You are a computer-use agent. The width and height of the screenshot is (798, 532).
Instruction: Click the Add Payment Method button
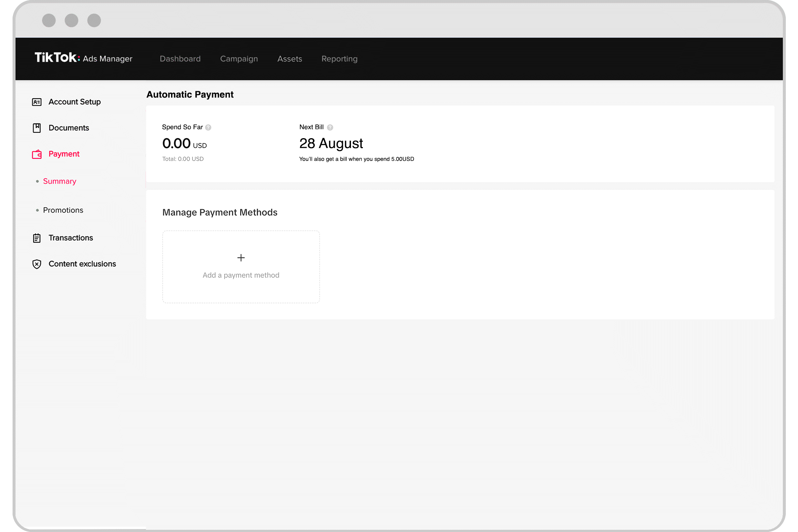pos(241,266)
